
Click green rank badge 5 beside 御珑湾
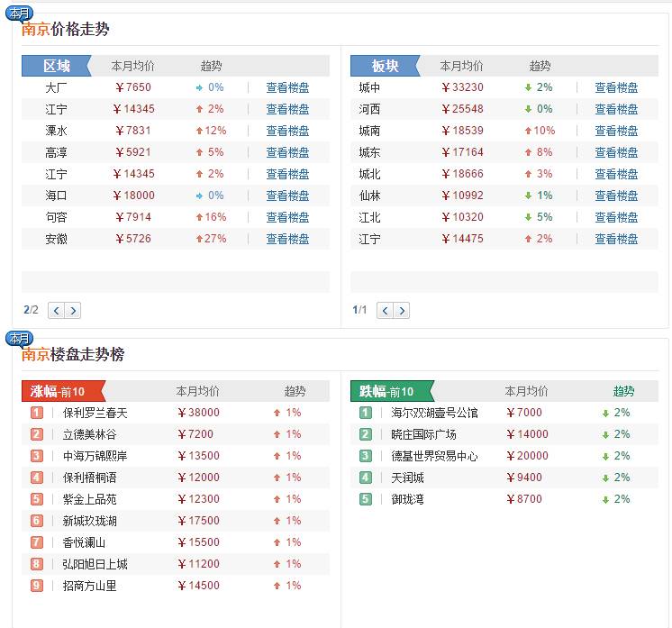coord(366,499)
